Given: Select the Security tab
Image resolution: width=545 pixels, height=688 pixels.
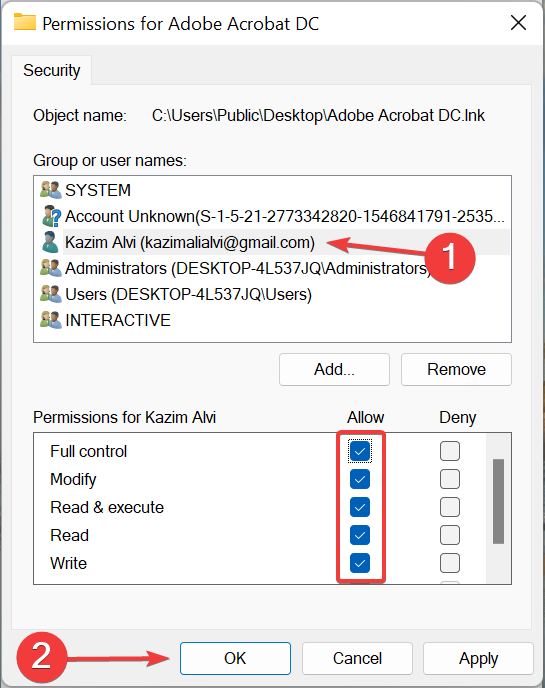Looking at the screenshot, I should tap(52, 70).
